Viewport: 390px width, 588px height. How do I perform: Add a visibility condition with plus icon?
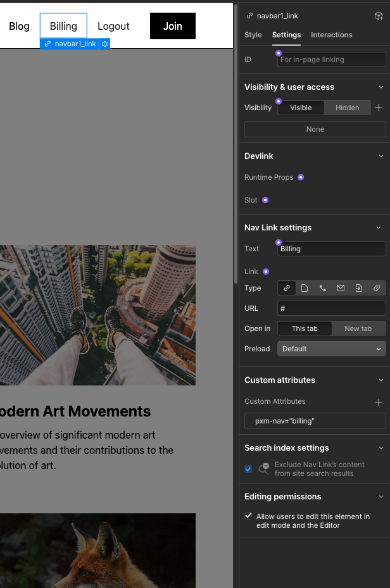click(379, 108)
